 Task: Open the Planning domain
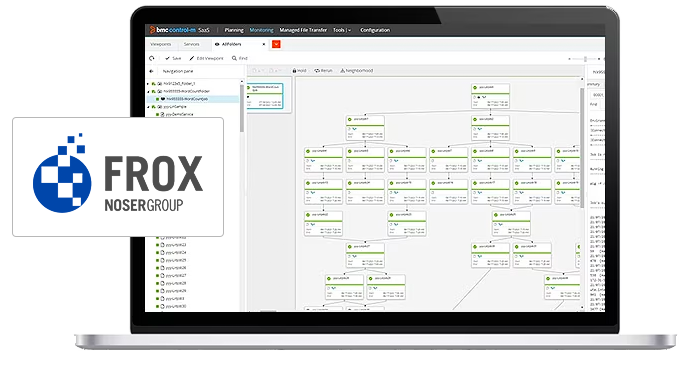(x=234, y=30)
